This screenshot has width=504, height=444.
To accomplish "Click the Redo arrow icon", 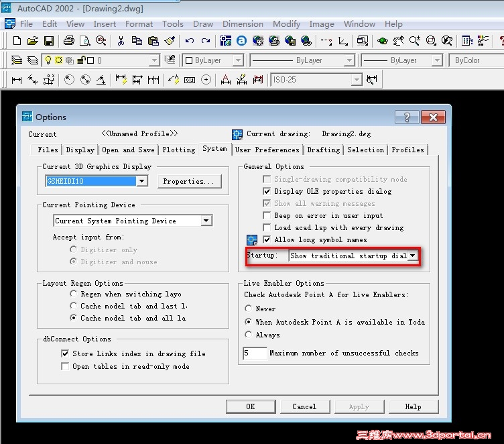I will (x=206, y=41).
